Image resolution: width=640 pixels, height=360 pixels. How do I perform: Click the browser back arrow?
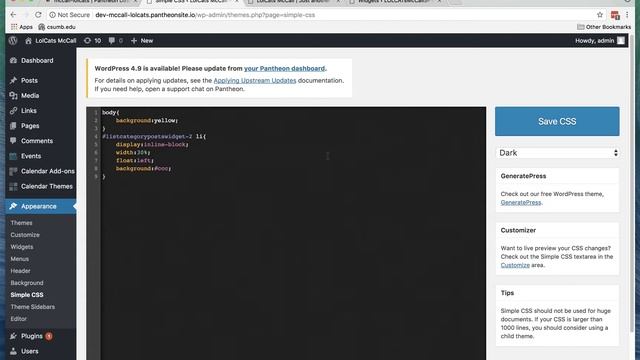point(13,15)
